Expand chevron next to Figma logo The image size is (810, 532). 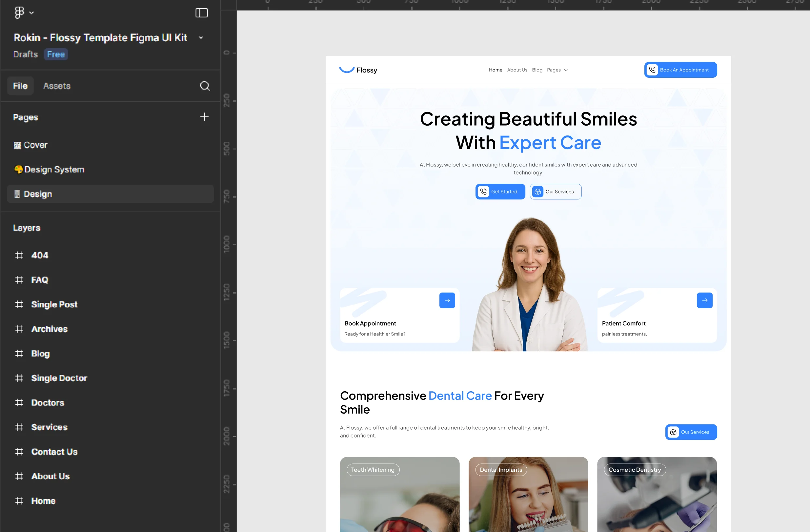coord(32,13)
